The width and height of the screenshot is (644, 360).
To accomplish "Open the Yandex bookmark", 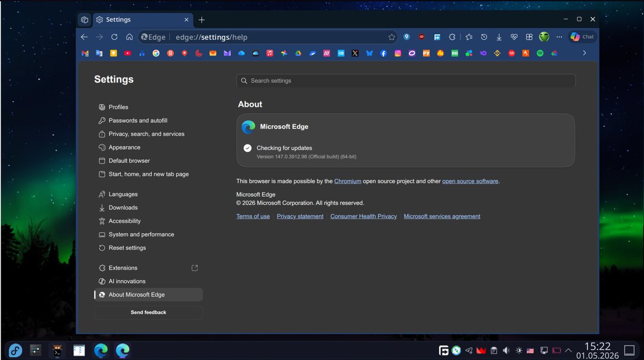I will coord(170,53).
